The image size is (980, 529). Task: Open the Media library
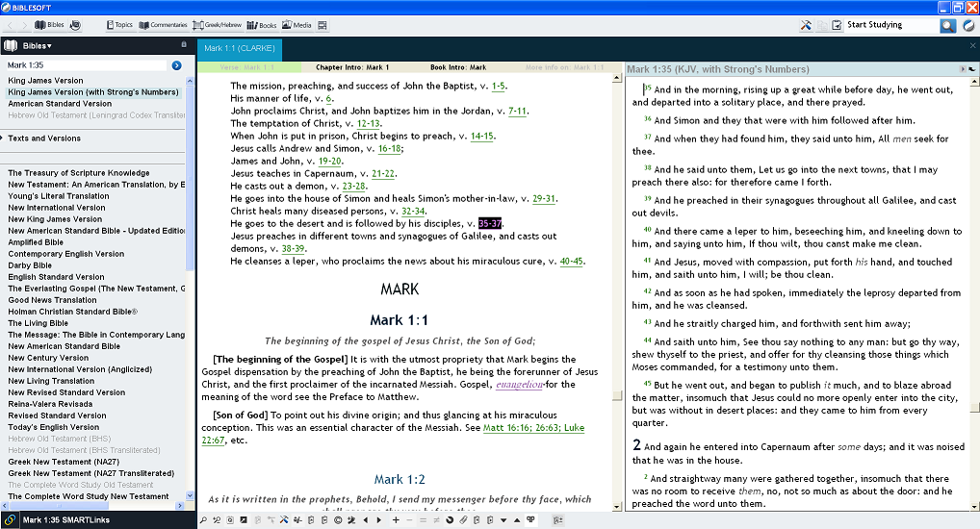click(297, 25)
